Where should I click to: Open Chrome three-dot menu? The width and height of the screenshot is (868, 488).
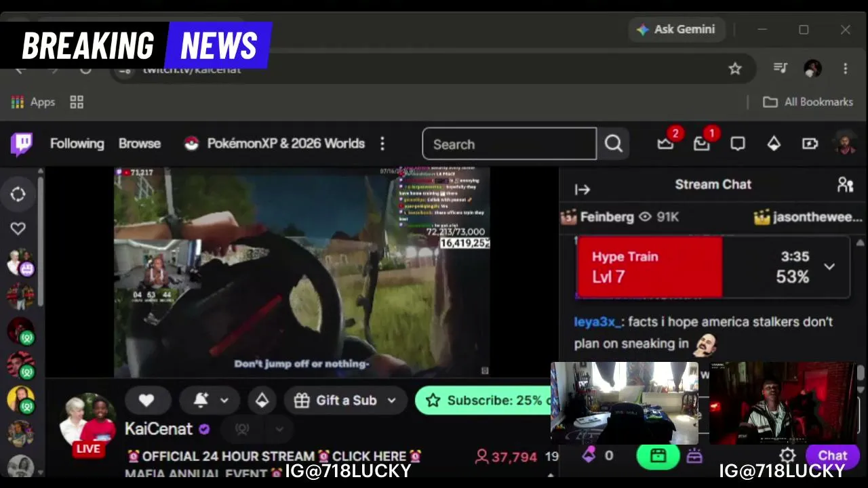[845, 68]
